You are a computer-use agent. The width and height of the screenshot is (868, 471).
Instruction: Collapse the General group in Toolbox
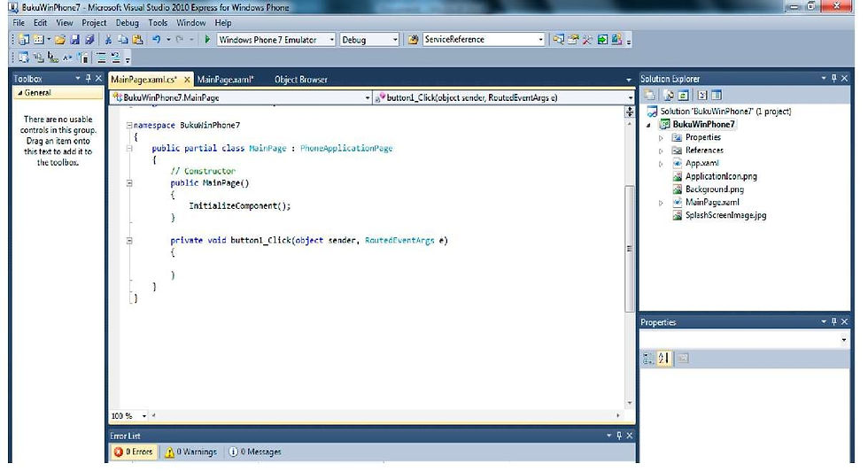19,93
